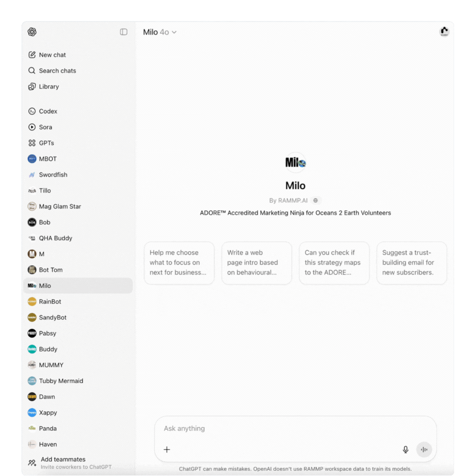Click the SandyBot avatar
The height and width of the screenshot is (476, 476).
point(32,317)
